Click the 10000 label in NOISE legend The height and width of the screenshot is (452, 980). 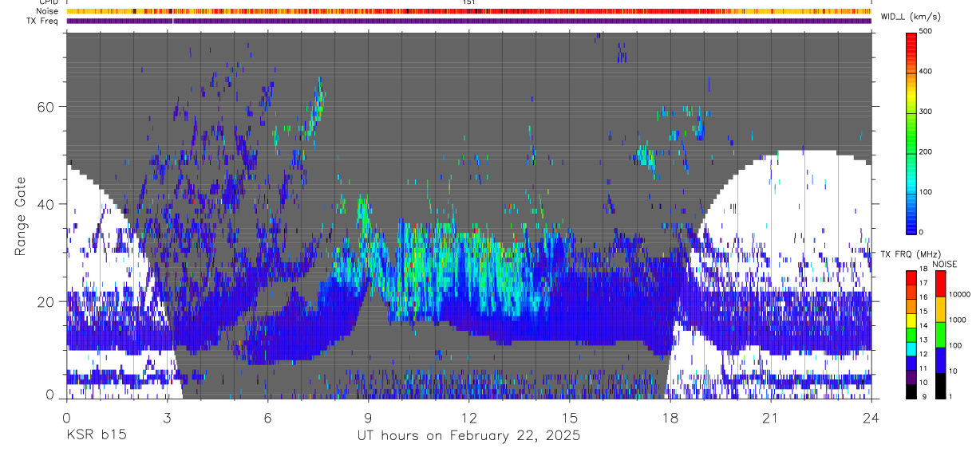click(960, 294)
